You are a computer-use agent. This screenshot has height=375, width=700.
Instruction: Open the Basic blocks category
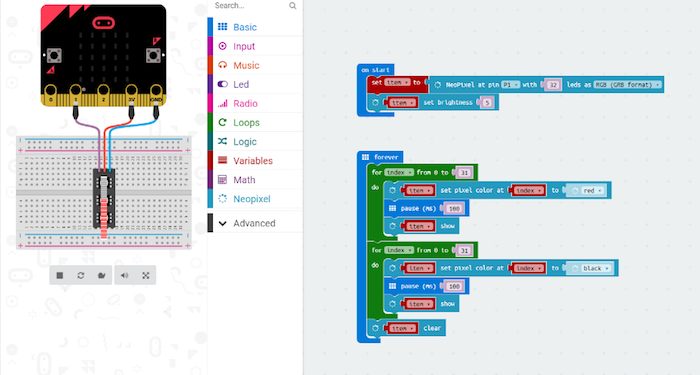pyautogui.click(x=255, y=27)
